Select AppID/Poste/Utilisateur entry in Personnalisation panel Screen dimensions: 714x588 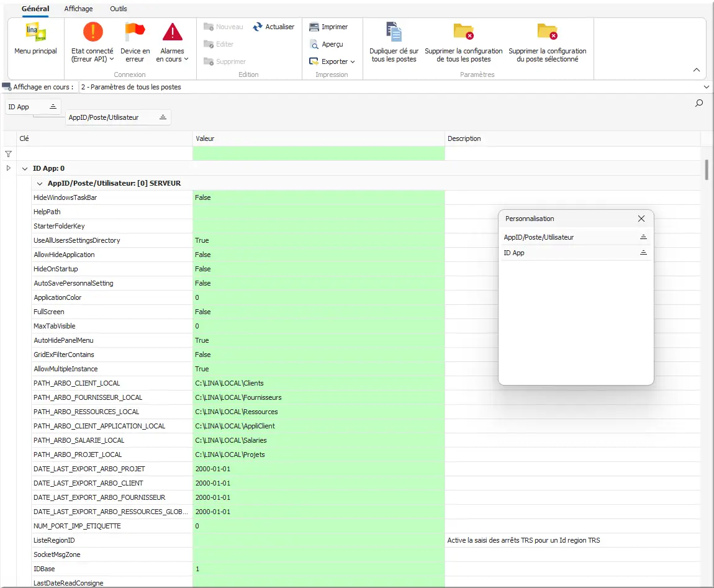pos(576,237)
